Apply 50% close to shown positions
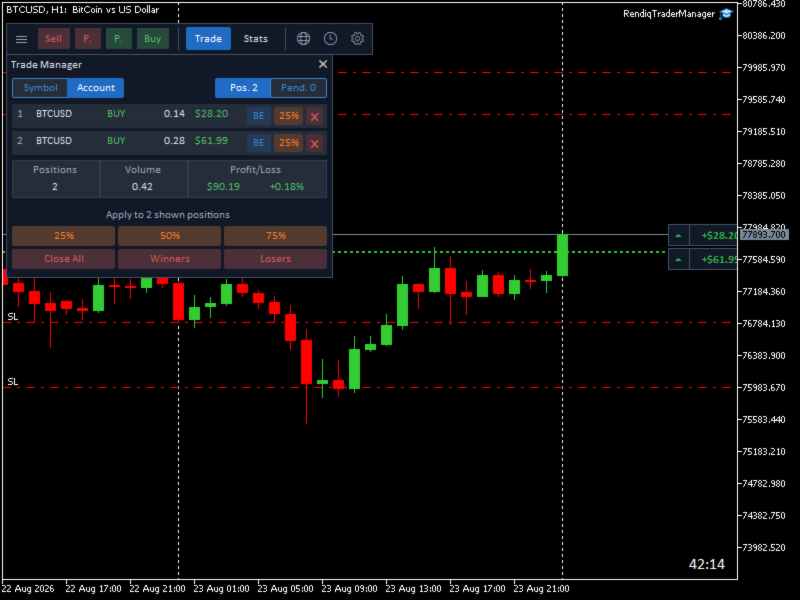The height and width of the screenshot is (600, 800). (x=169, y=236)
